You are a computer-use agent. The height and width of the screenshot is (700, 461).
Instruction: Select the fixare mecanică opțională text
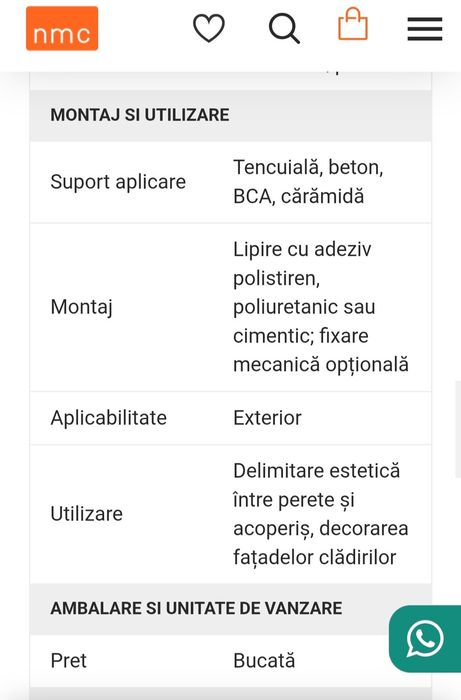(321, 350)
